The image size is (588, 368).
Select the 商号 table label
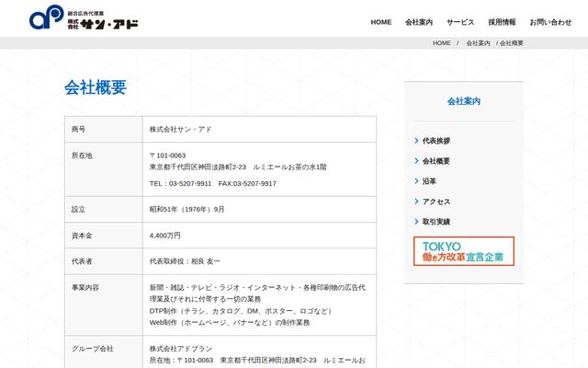tap(78, 129)
